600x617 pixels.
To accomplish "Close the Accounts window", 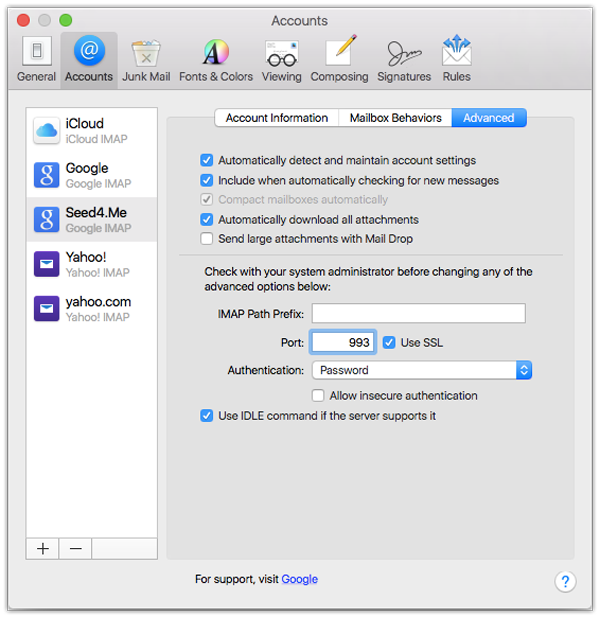I will (24, 20).
